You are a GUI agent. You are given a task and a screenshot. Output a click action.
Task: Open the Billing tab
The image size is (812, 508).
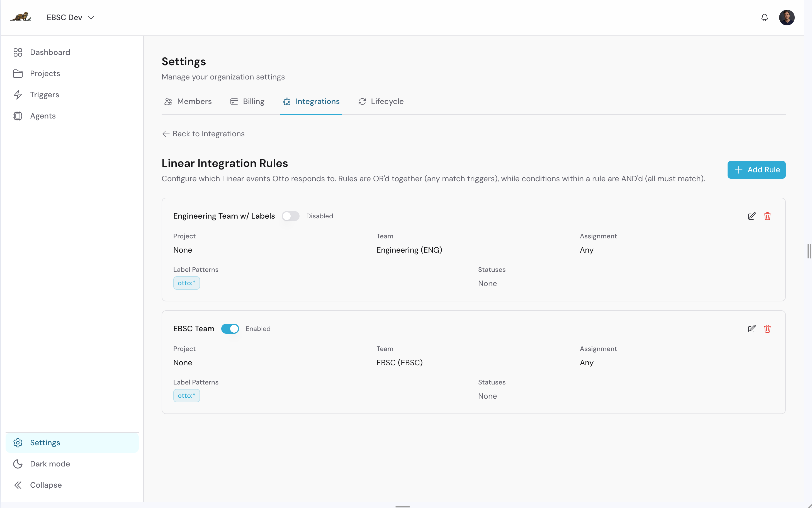click(247, 101)
